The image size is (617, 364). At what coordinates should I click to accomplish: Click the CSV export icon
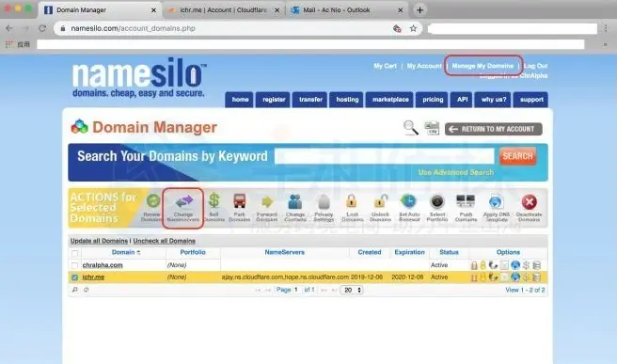pyautogui.click(x=432, y=128)
